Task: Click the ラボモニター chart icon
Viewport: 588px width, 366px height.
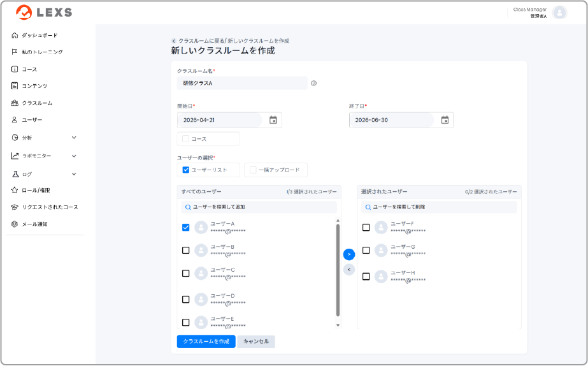Action: pos(15,156)
